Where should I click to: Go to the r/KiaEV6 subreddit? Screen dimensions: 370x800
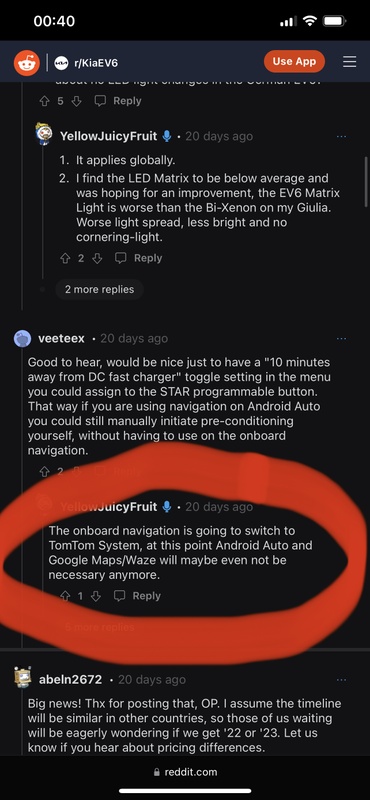(95, 63)
